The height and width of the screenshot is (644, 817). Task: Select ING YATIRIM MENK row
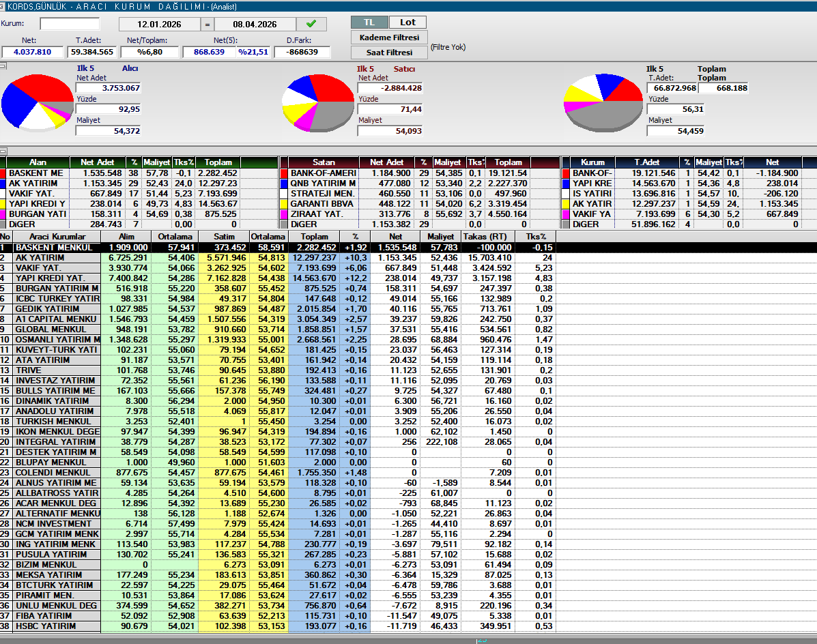[x=278, y=544]
